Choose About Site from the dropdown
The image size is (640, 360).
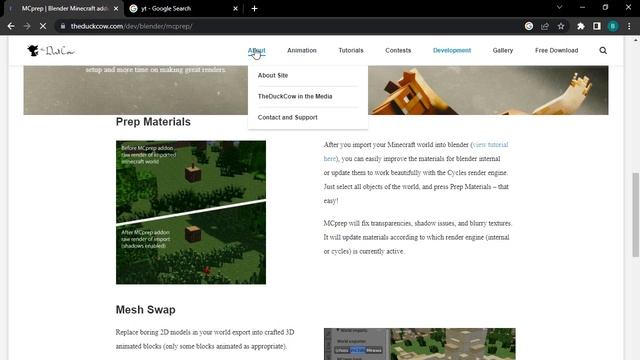(x=273, y=76)
